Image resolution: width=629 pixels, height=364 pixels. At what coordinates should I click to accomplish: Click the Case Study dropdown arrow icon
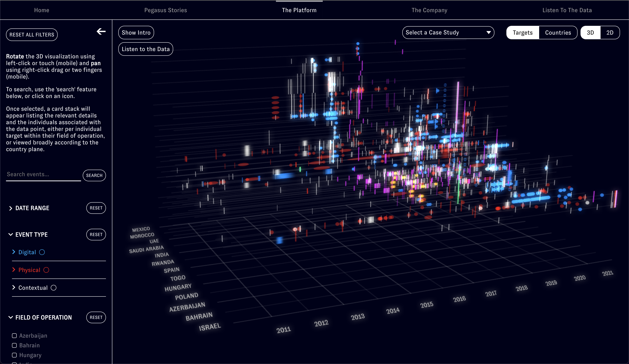[x=488, y=32]
